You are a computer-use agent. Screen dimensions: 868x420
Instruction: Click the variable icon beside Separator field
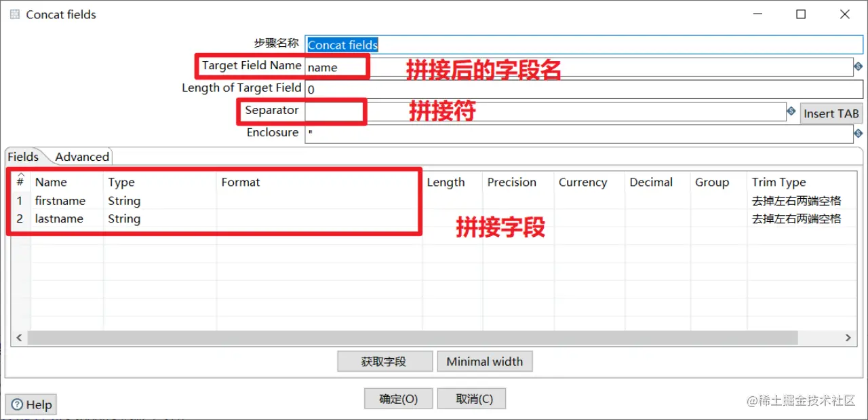coord(791,111)
